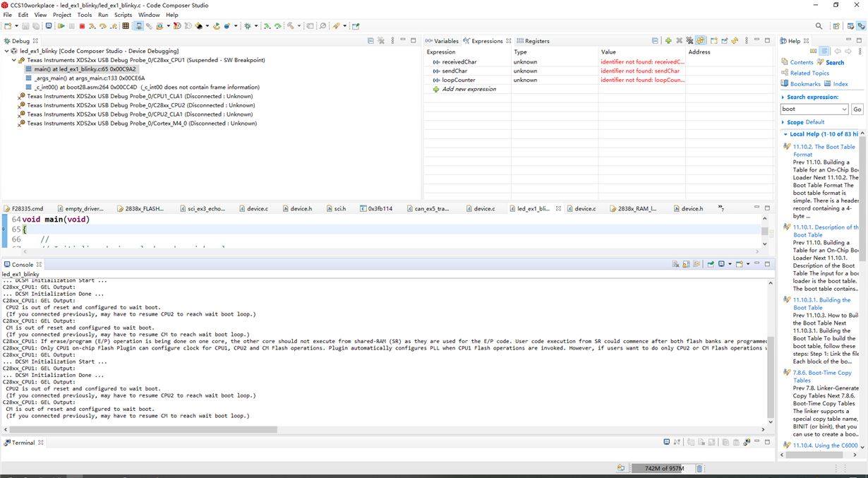This screenshot has height=478, width=868.
Task: Click the red Terminate button
Action: pyautogui.click(x=82, y=26)
